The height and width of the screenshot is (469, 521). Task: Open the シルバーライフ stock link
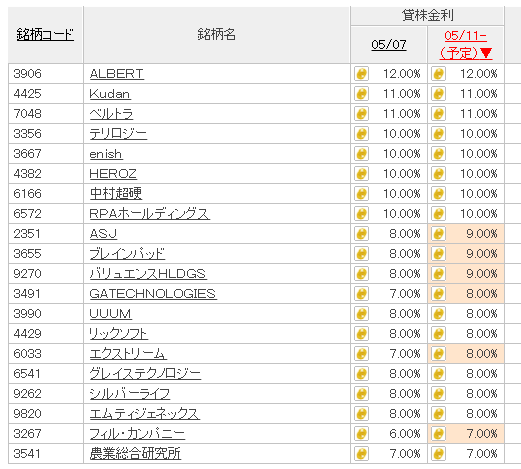click(x=130, y=394)
